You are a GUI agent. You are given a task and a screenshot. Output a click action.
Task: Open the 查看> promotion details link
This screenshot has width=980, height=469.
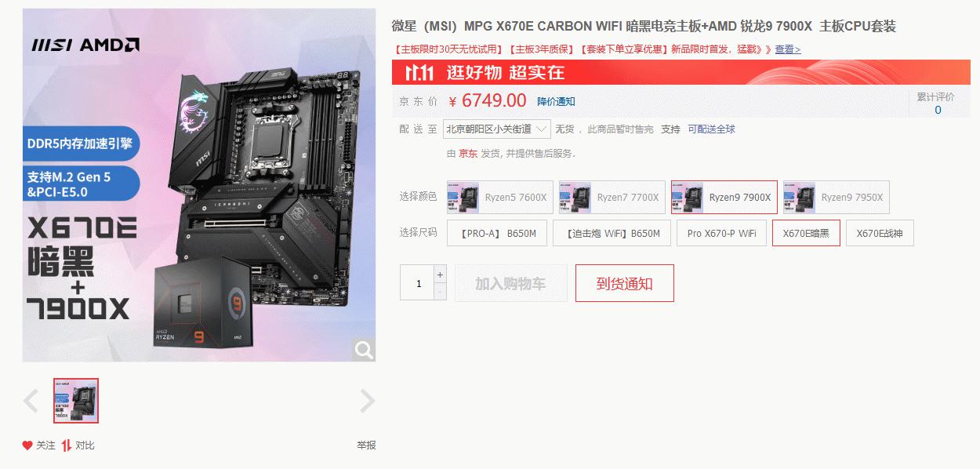[x=788, y=49]
